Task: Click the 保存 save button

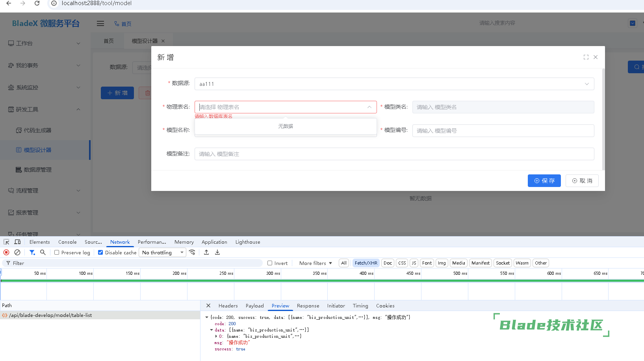Action: (544, 181)
